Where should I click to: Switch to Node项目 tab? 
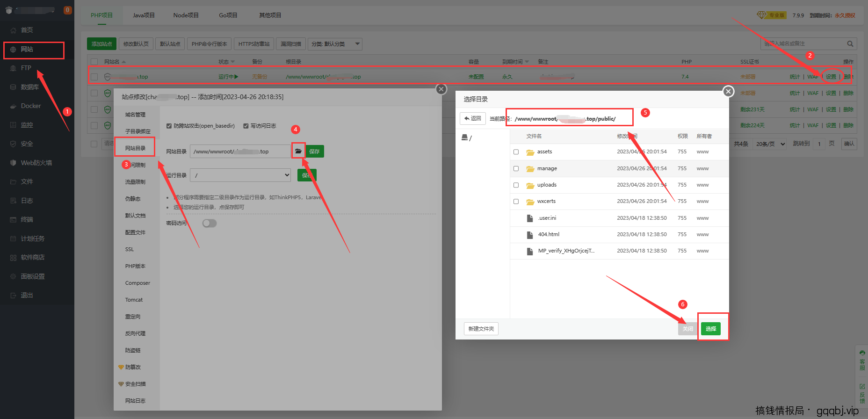(x=186, y=15)
